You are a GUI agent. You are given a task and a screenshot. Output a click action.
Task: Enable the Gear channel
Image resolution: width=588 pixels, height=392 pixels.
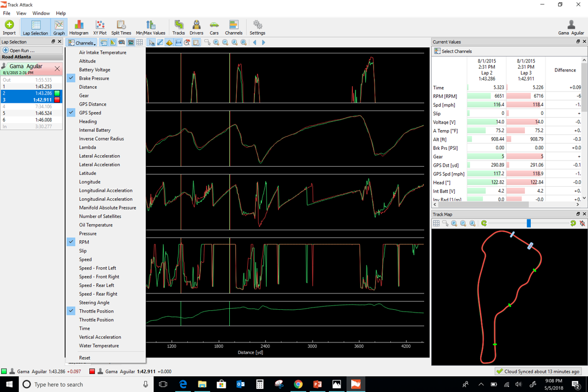click(84, 95)
